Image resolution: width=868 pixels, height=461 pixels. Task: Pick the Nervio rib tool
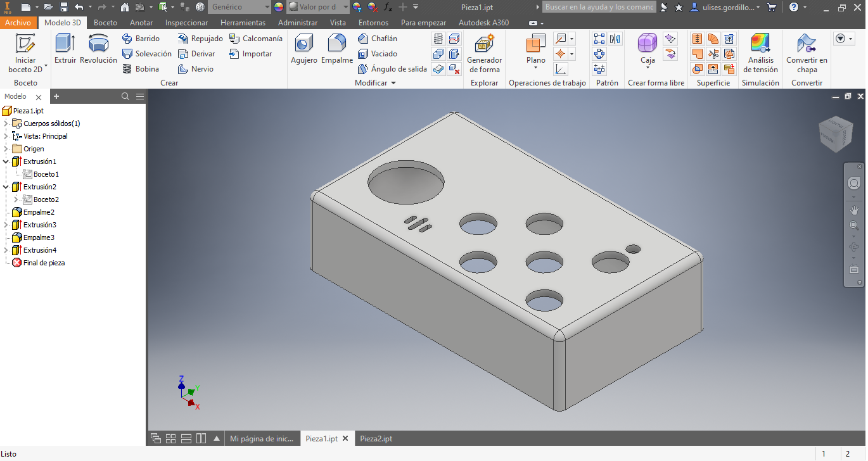(196, 69)
